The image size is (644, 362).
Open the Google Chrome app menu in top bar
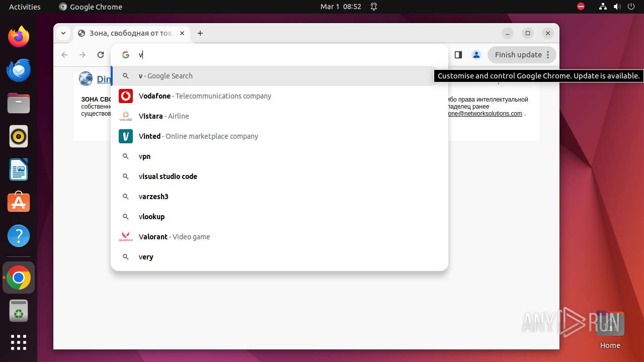pos(91,7)
